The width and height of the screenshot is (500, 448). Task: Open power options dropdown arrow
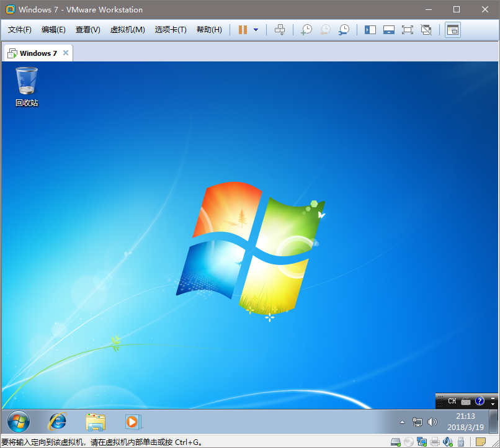(x=256, y=30)
